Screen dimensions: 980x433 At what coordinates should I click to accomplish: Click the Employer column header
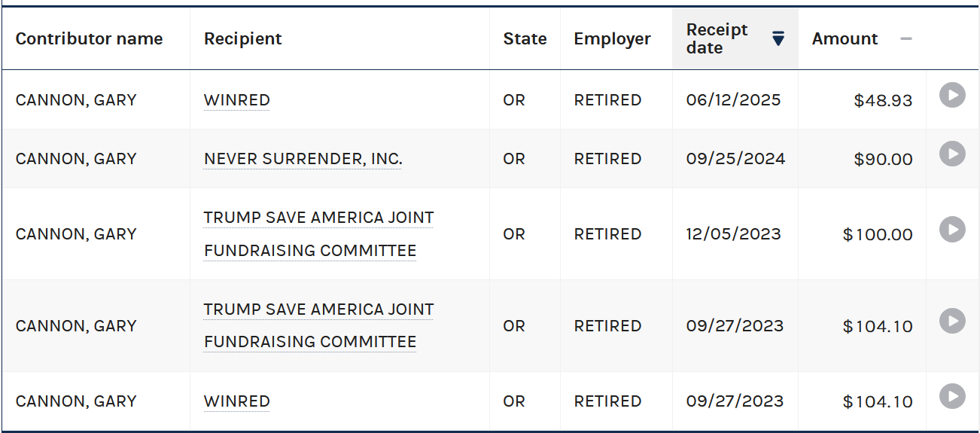[612, 38]
